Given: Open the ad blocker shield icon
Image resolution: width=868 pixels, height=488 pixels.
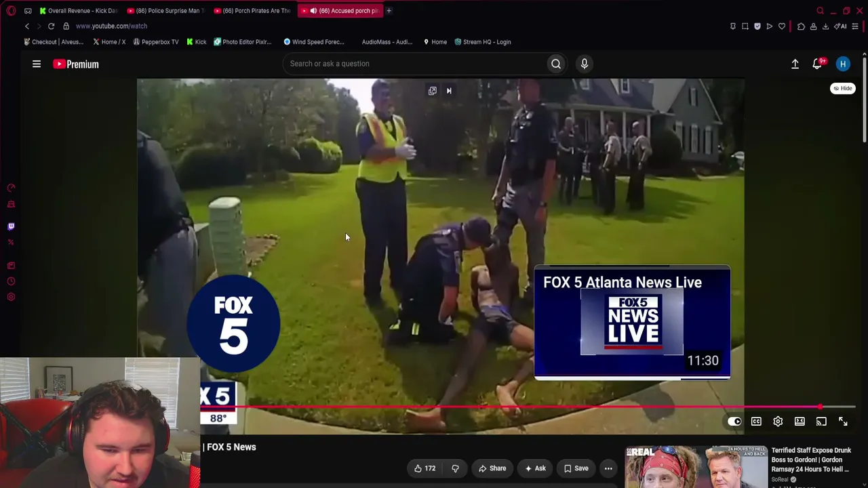Looking at the screenshot, I should coord(757,26).
